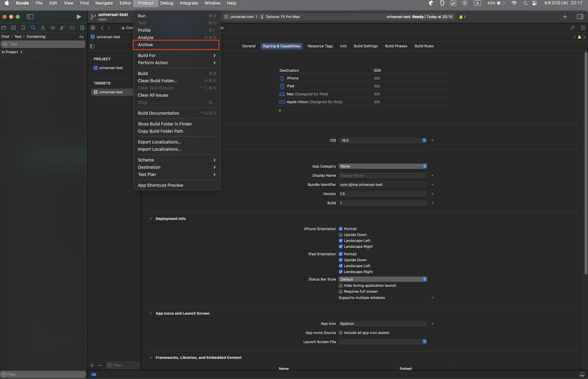Toggle iPhone Orientation Portrait checkbox
The height and width of the screenshot is (379, 588).
[341, 229]
